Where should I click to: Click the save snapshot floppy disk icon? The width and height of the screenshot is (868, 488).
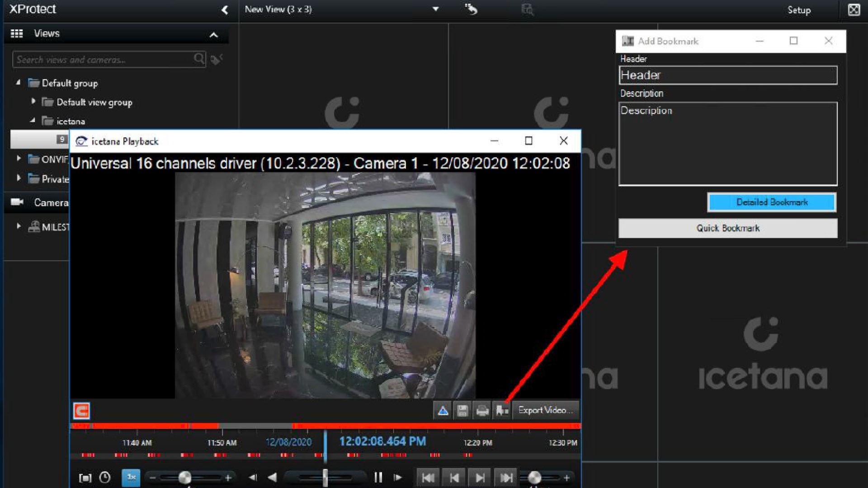pyautogui.click(x=462, y=410)
